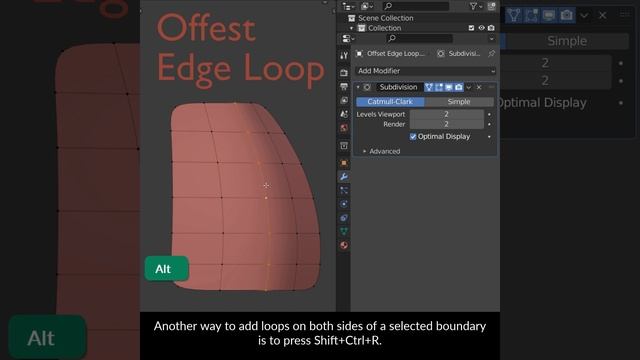Animate Render levels keyframe dot
The width and height of the screenshot is (640, 360).
(x=489, y=124)
